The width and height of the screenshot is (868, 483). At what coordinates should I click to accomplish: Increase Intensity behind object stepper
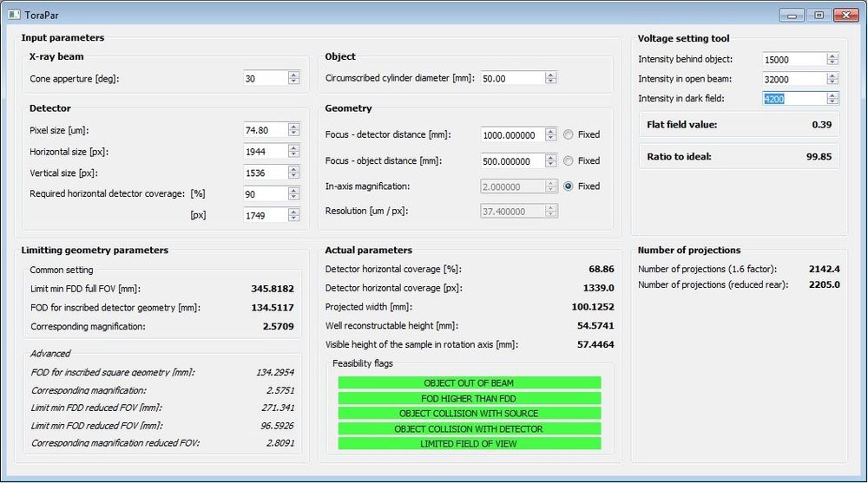click(x=832, y=55)
